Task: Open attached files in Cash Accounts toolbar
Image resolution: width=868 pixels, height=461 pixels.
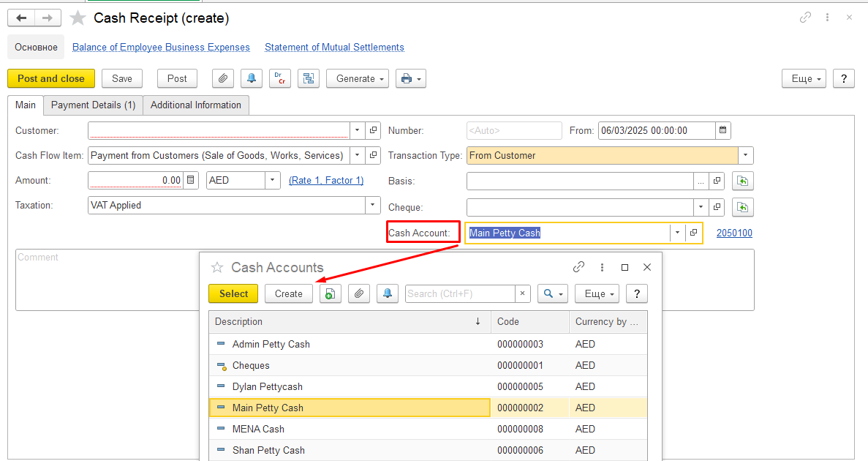Action: click(x=359, y=293)
